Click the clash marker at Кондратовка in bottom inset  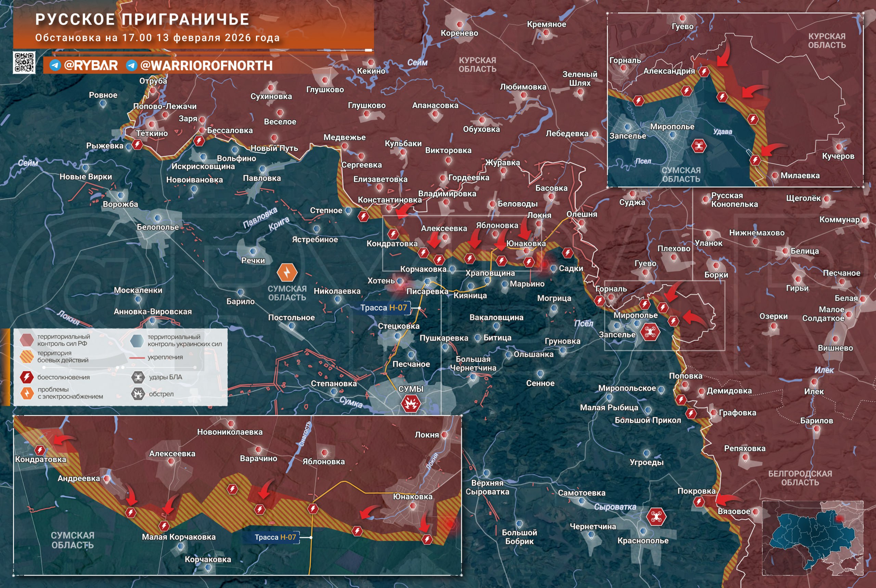40,450
